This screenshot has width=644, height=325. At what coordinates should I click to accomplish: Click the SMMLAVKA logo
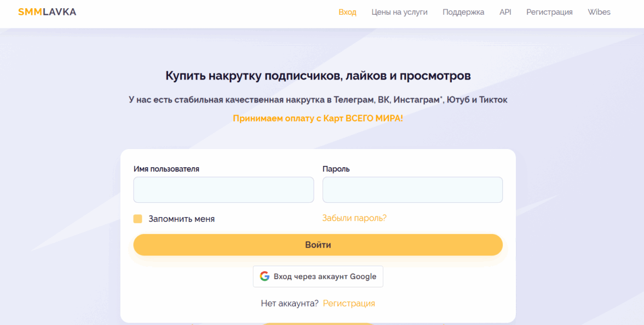pyautogui.click(x=47, y=12)
